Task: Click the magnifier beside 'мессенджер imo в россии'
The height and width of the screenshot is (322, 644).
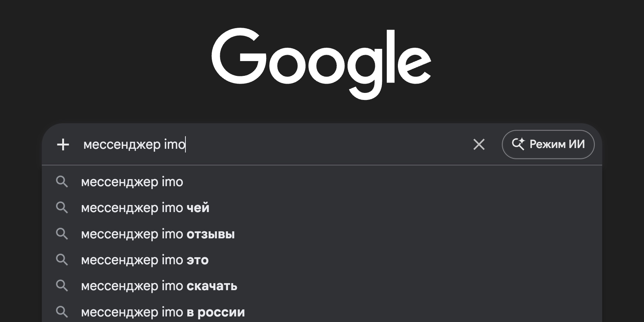Action: (x=62, y=312)
